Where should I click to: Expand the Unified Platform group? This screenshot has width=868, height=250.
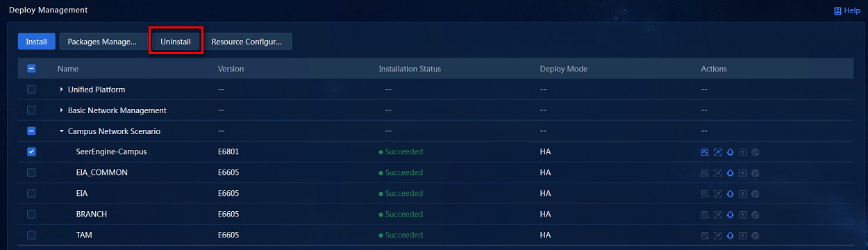click(x=61, y=90)
